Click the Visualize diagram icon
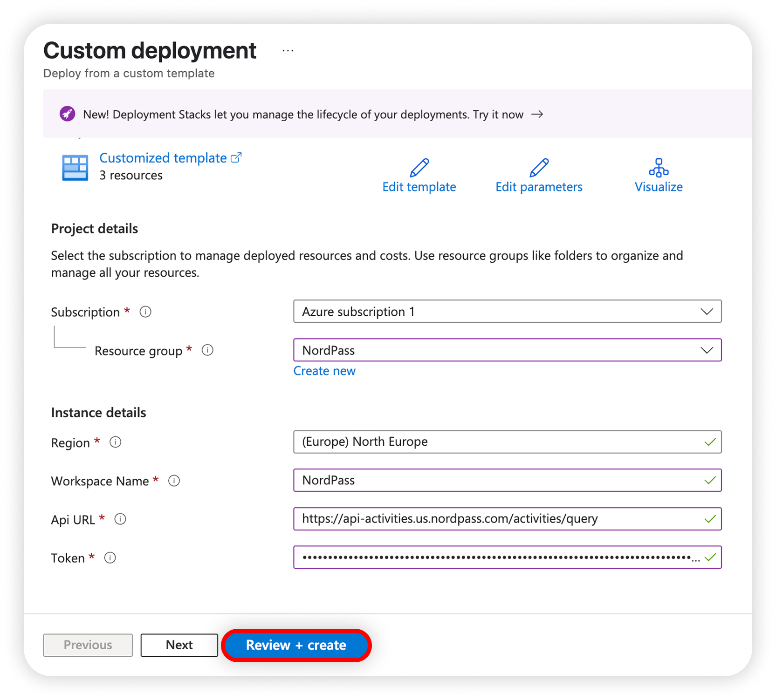The image size is (776, 700). pyautogui.click(x=659, y=168)
